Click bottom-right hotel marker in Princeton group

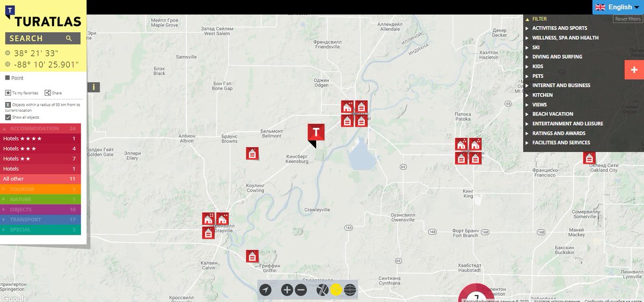point(475,158)
